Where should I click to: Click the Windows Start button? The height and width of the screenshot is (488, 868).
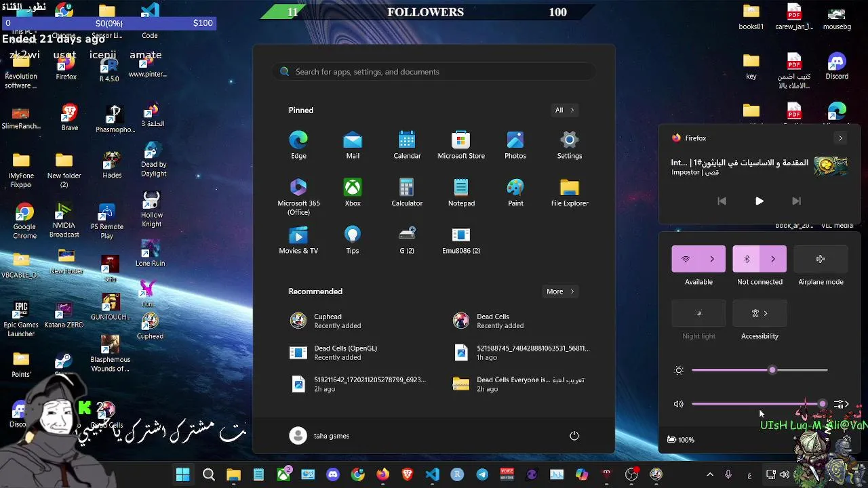pos(183,475)
